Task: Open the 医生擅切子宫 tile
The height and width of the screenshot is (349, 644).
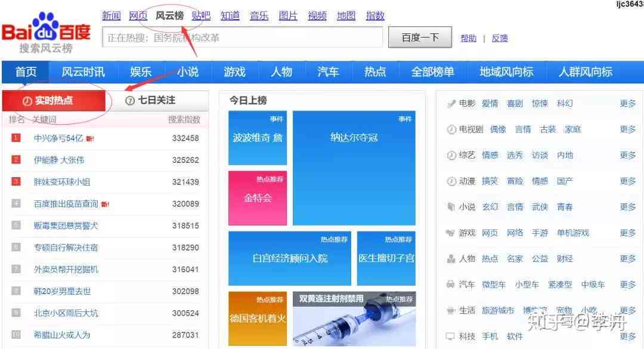Action: (386, 258)
